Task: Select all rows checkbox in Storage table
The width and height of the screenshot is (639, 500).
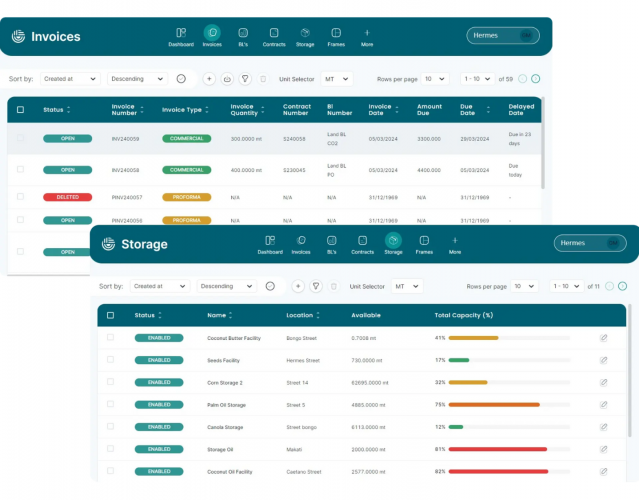Action: point(110,315)
